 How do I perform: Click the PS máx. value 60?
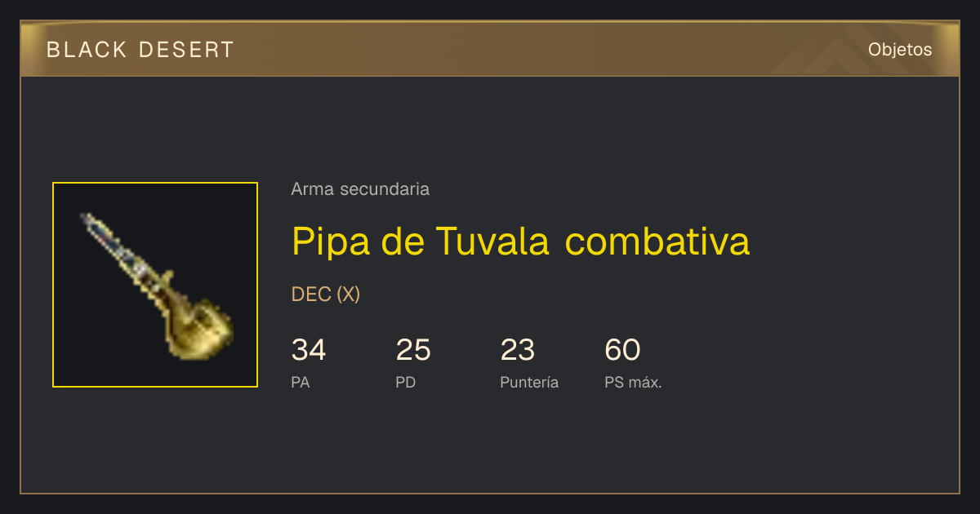click(622, 350)
